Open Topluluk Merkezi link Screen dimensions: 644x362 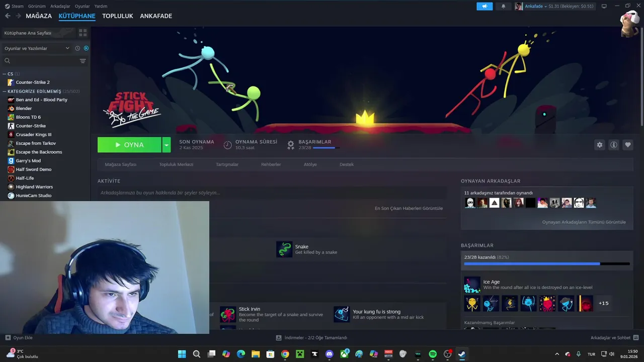pyautogui.click(x=176, y=164)
